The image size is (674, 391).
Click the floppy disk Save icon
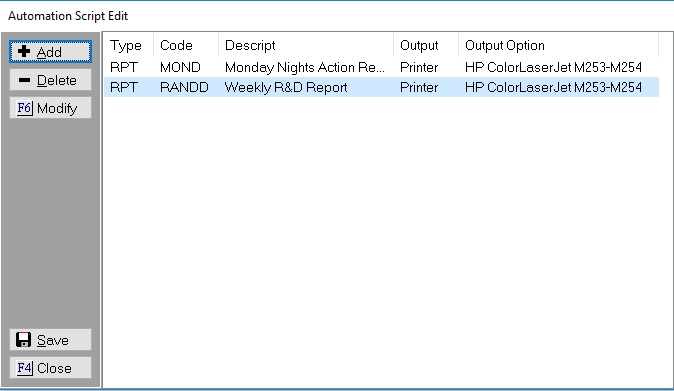[x=24, y=339]
